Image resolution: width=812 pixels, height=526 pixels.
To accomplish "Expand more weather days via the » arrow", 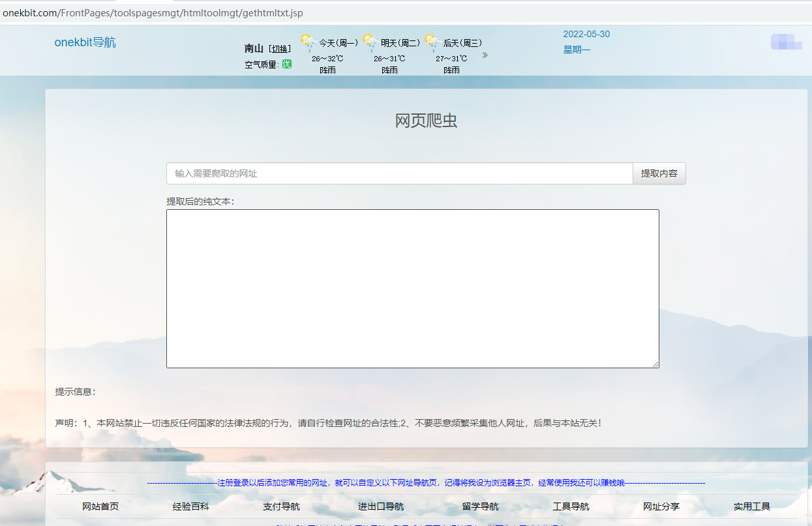I will pyautogui.click(x=484, y=55).
